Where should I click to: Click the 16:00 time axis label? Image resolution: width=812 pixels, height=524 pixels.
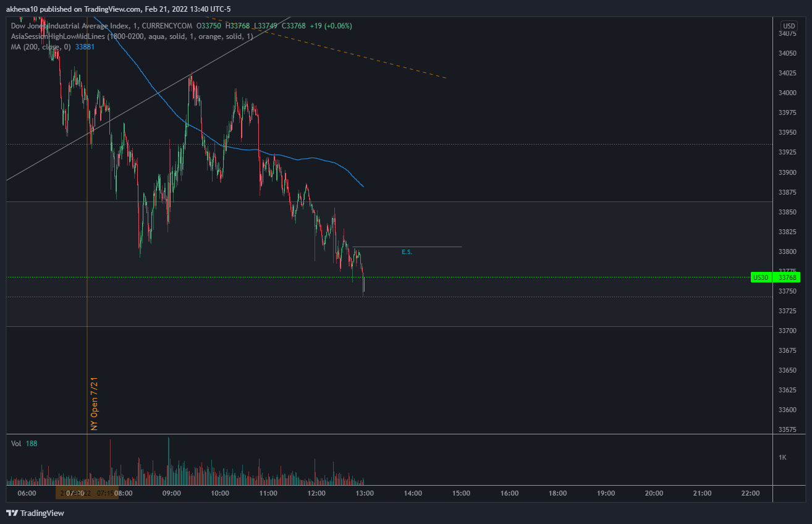(509, 493)
